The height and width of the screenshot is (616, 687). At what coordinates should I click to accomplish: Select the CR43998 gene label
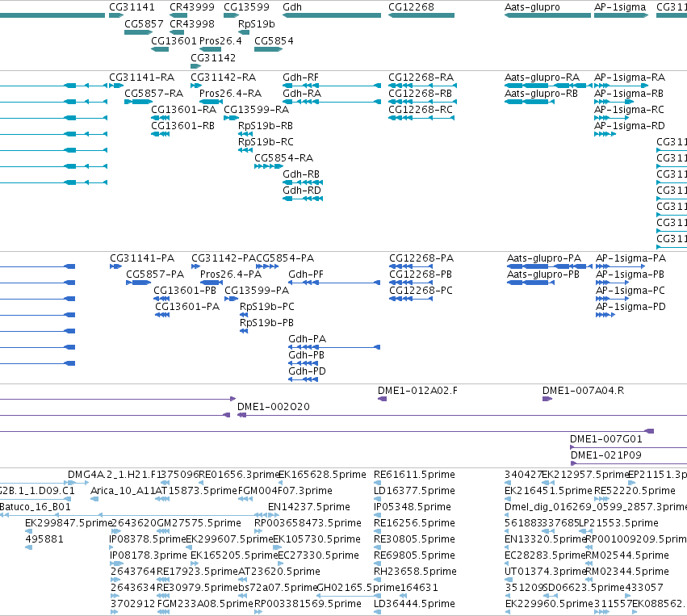click(192, 23)
